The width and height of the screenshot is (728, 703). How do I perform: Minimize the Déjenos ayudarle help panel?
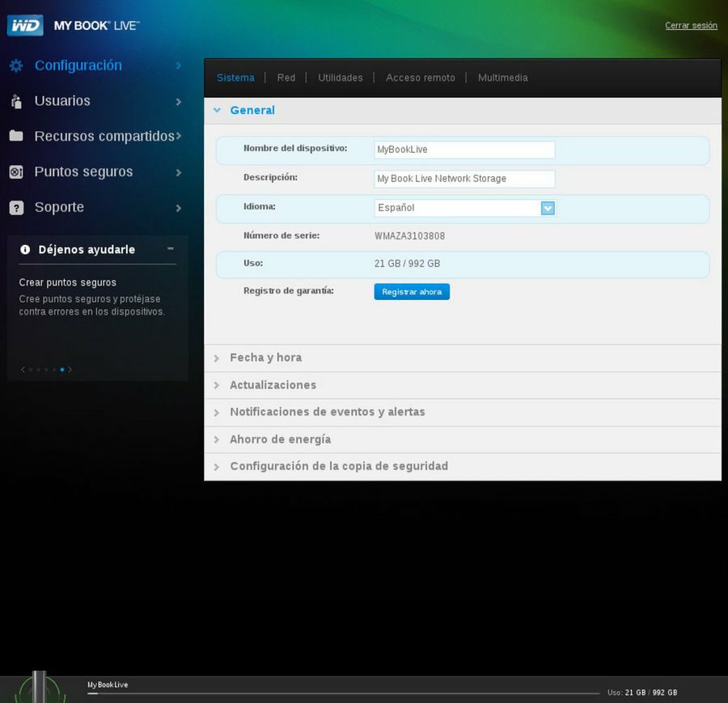point(170,249)
